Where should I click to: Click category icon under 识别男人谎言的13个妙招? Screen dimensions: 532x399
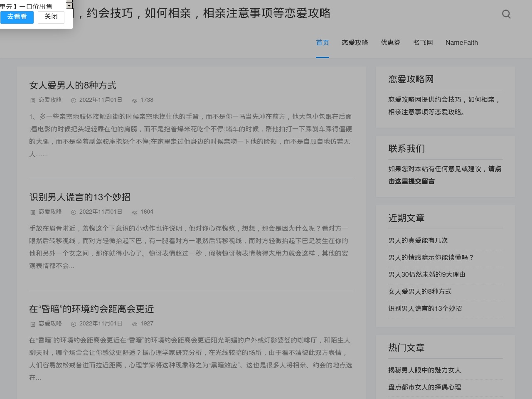[33, 212]
